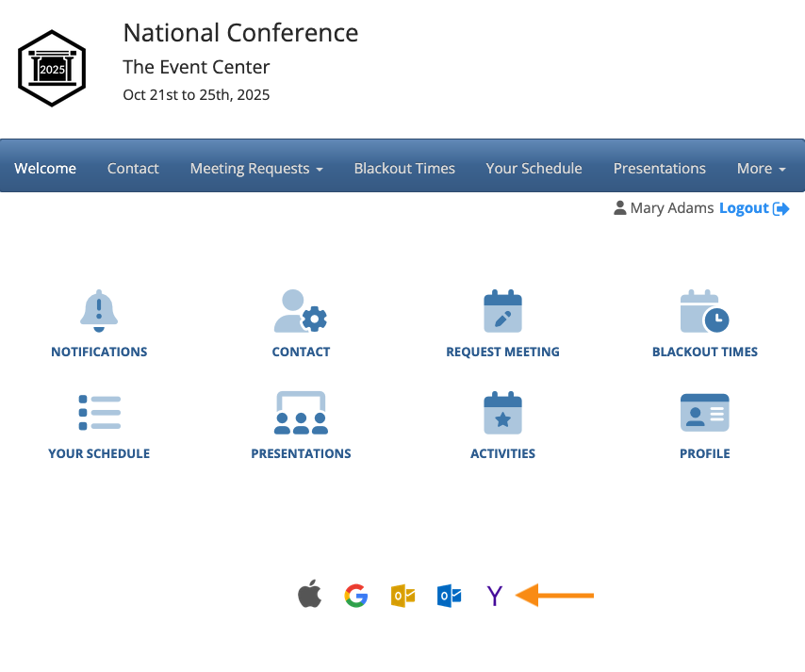Open the Your Schedule list icon
Screen dimensions: 805x672
(x=99, y=413)
